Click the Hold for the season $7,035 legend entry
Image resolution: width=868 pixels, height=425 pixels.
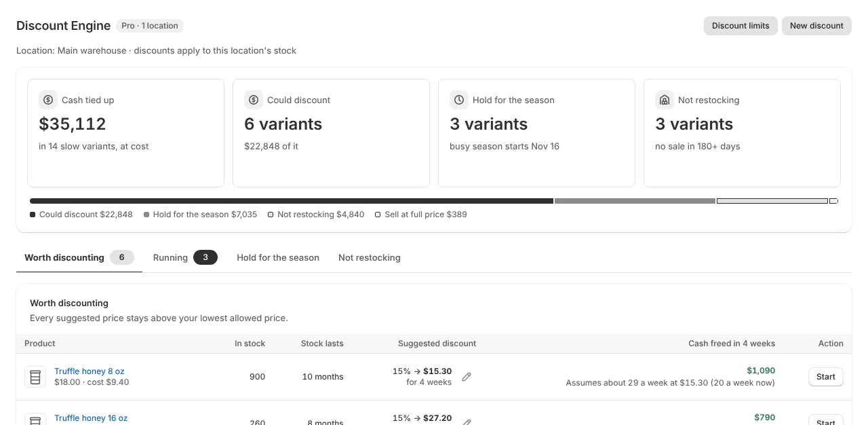[201, 215]
